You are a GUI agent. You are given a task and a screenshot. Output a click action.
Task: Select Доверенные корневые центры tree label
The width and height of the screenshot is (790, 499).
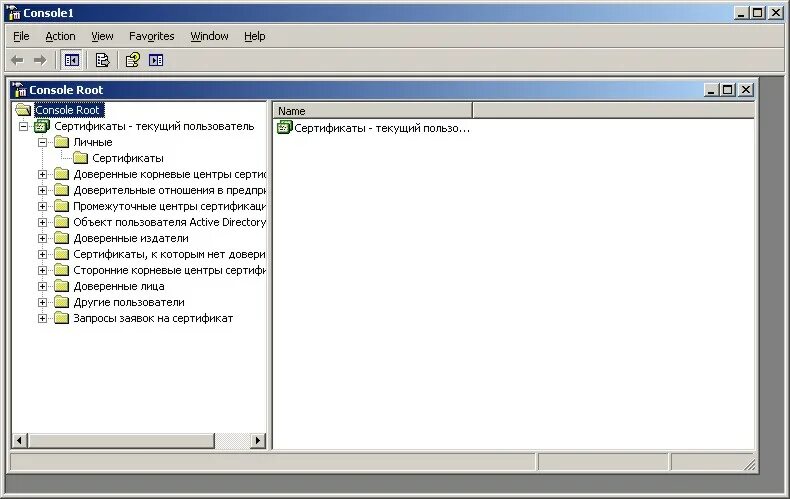[169, 174]
